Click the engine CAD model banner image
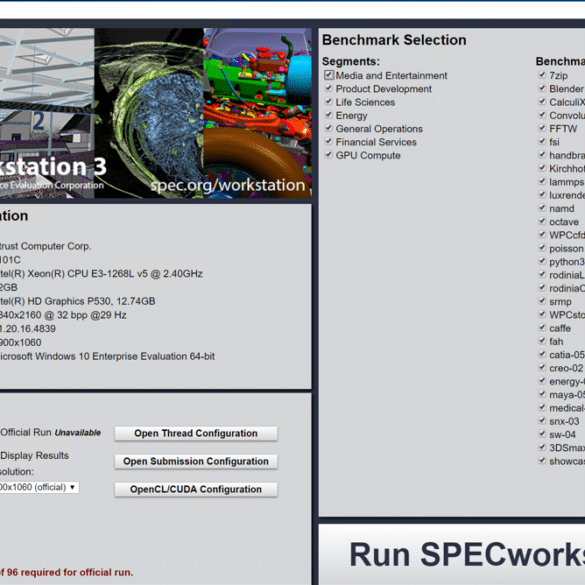 click(x=257, y=113)
